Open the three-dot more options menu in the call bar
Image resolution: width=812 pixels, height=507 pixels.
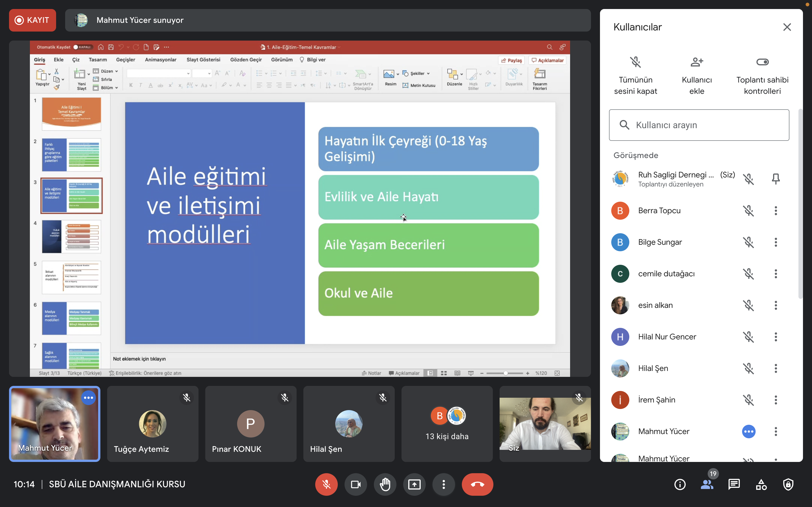tap(443, 484)
